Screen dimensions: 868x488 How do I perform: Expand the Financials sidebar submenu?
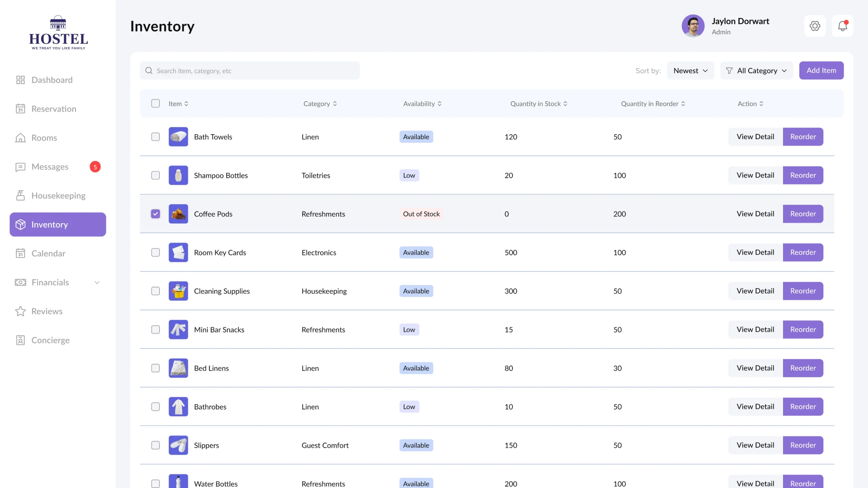coord(97,282)
